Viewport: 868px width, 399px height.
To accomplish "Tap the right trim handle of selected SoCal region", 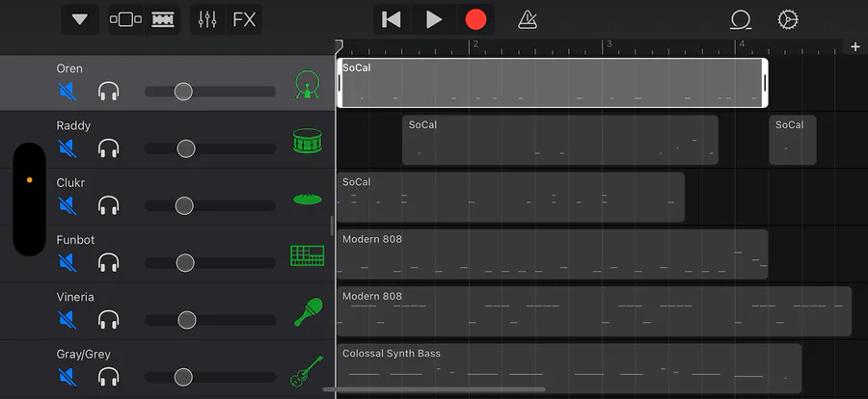I will [x=765, y=83].
